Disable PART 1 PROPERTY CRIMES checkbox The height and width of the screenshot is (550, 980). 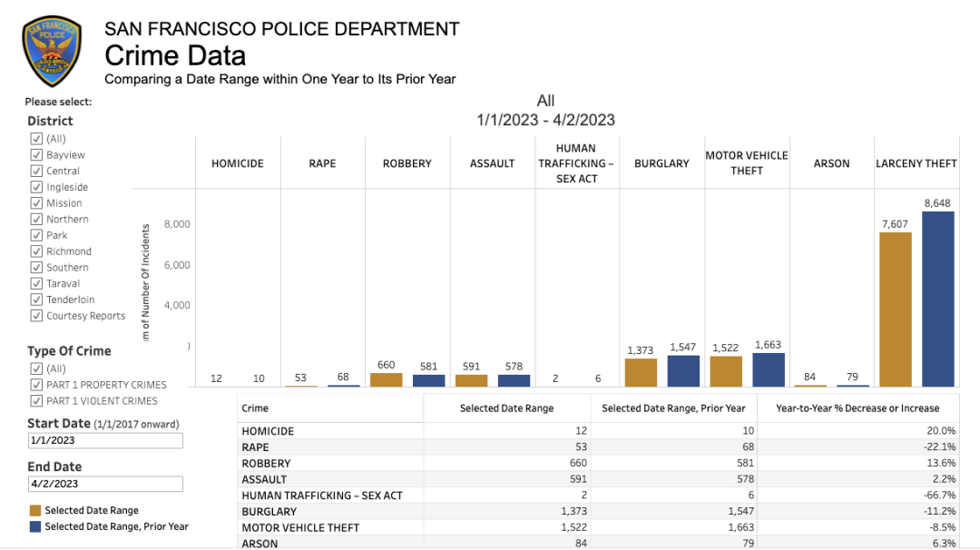tap(37, 385)
